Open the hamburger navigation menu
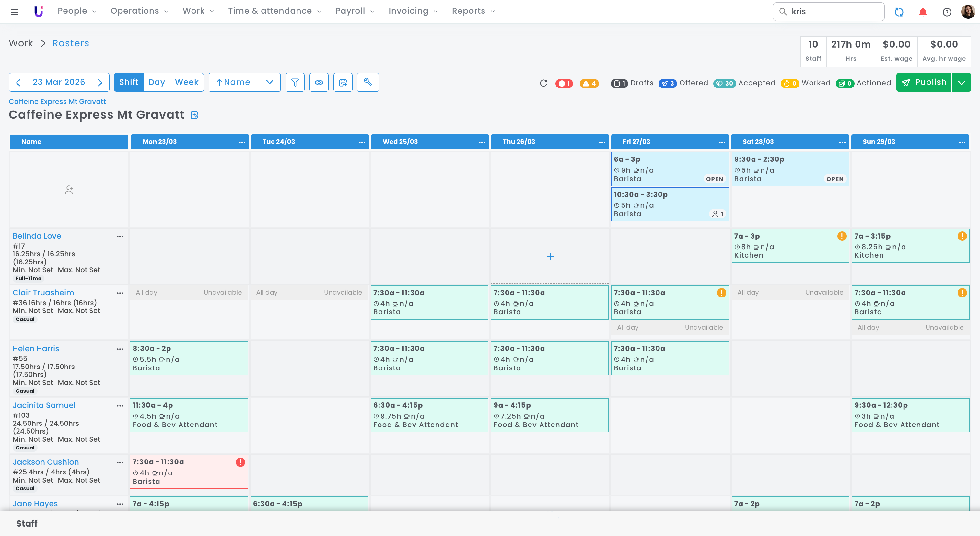Screen dimensions: 980x536 click(x=15, y=12)
